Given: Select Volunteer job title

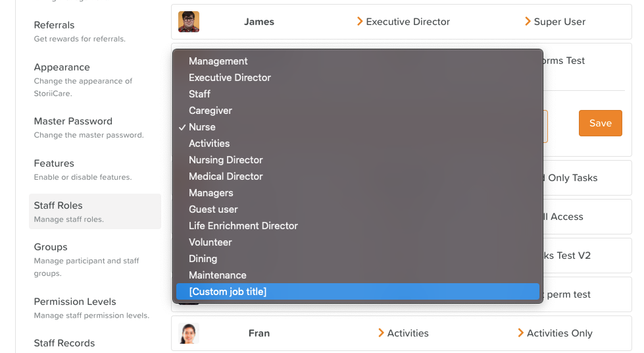Looking at the screenshot, I should point(357,242).
